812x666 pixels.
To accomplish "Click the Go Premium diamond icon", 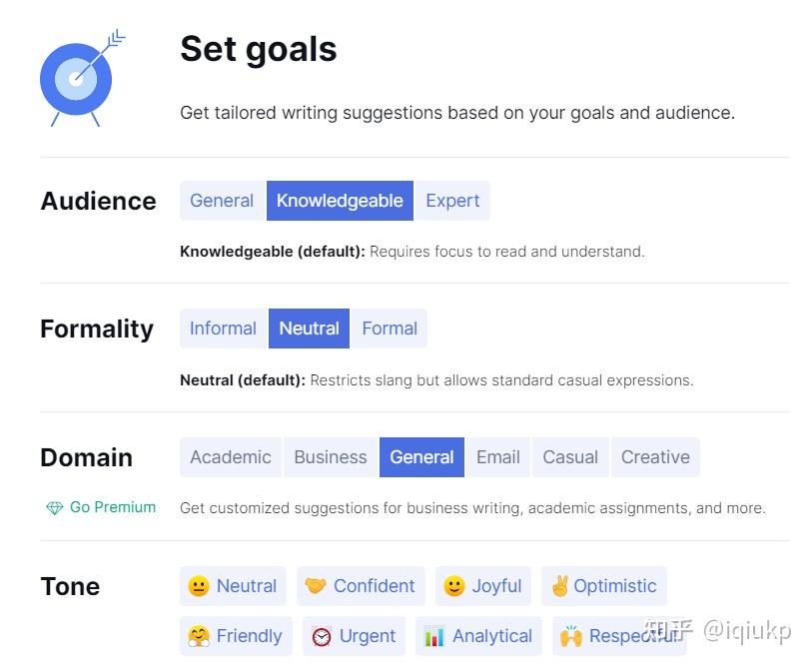I will click(x=54, y=508).
